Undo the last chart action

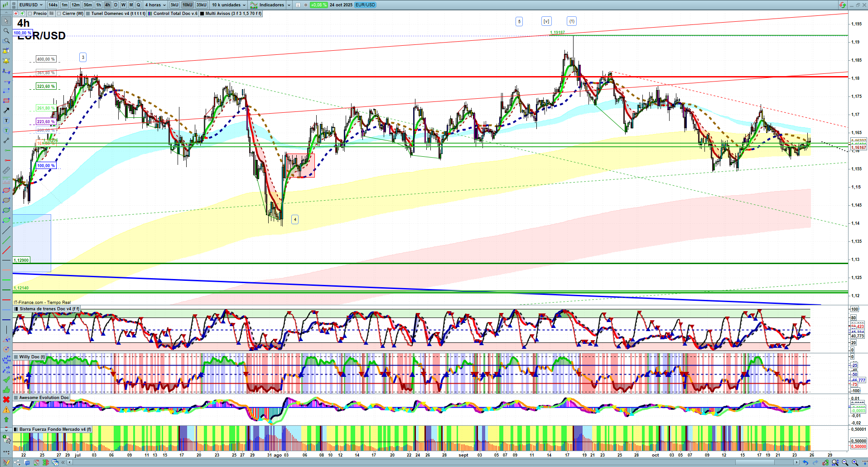805,462
